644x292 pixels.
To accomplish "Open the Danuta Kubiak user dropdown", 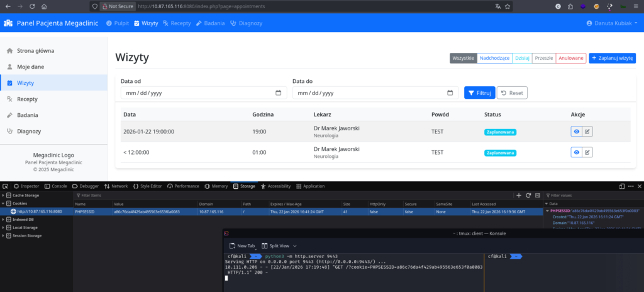I will pos(611,23).
